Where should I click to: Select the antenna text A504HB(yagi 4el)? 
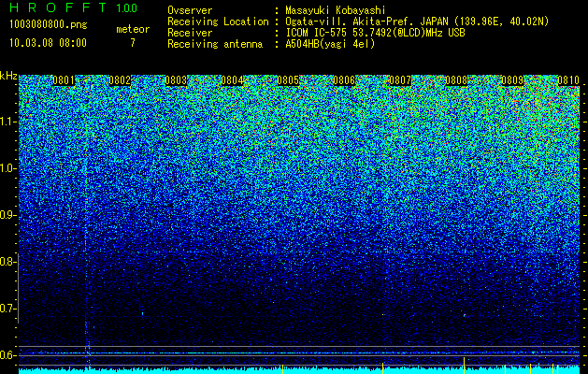tap(330, 44)
